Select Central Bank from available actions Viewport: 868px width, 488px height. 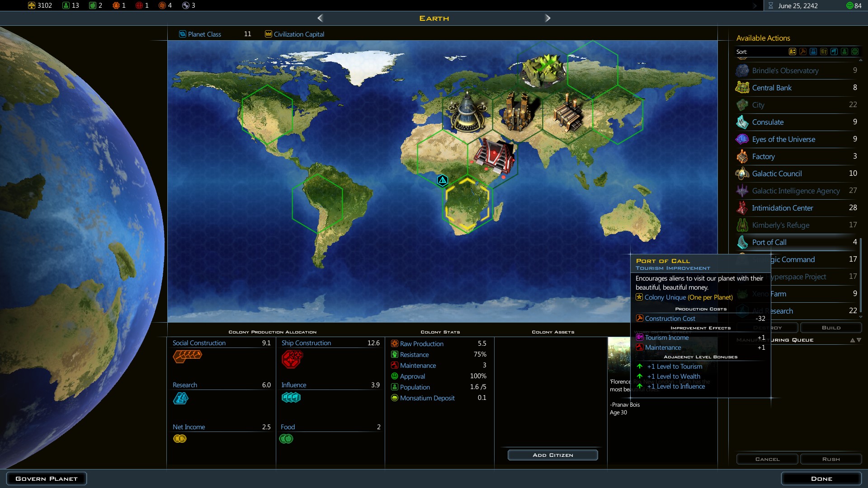tap(771, 88)
